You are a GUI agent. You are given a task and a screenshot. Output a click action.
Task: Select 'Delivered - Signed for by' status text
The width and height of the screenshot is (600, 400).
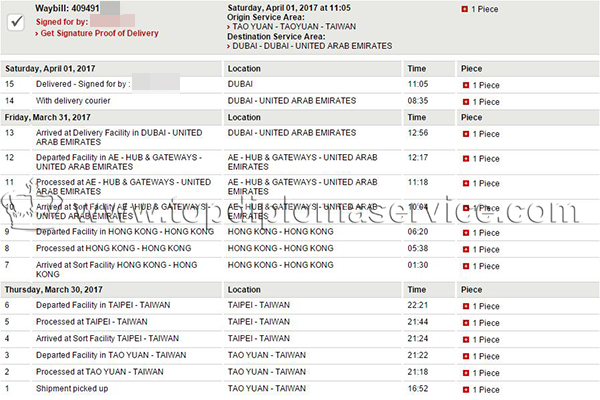pyautogui.click(x=83, y=84)
